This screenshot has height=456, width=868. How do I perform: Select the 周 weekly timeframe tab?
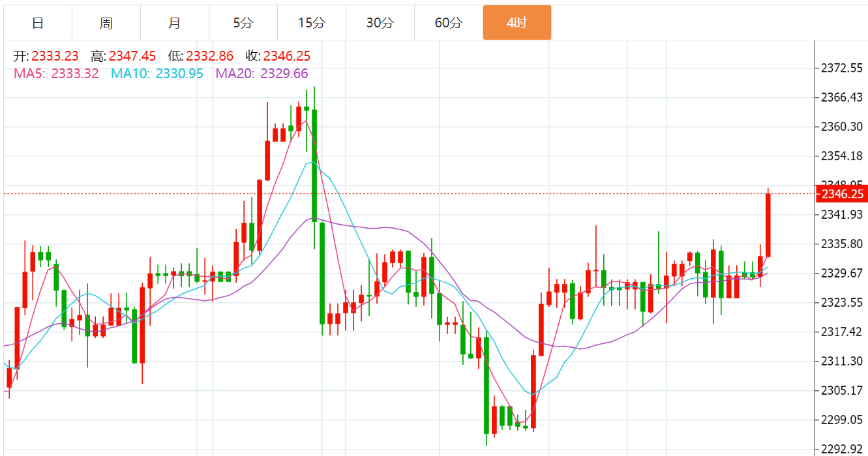(x=106, y=23)
